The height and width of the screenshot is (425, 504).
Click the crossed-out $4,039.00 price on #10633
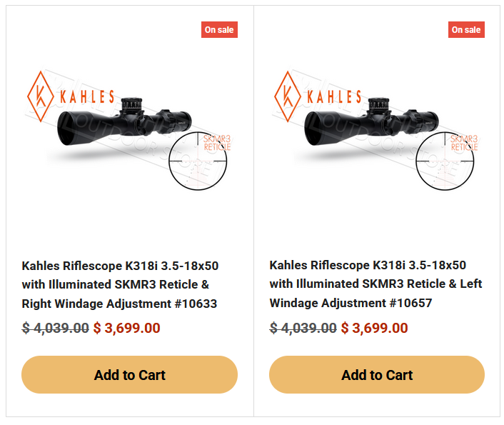click(x=55, y=328)
